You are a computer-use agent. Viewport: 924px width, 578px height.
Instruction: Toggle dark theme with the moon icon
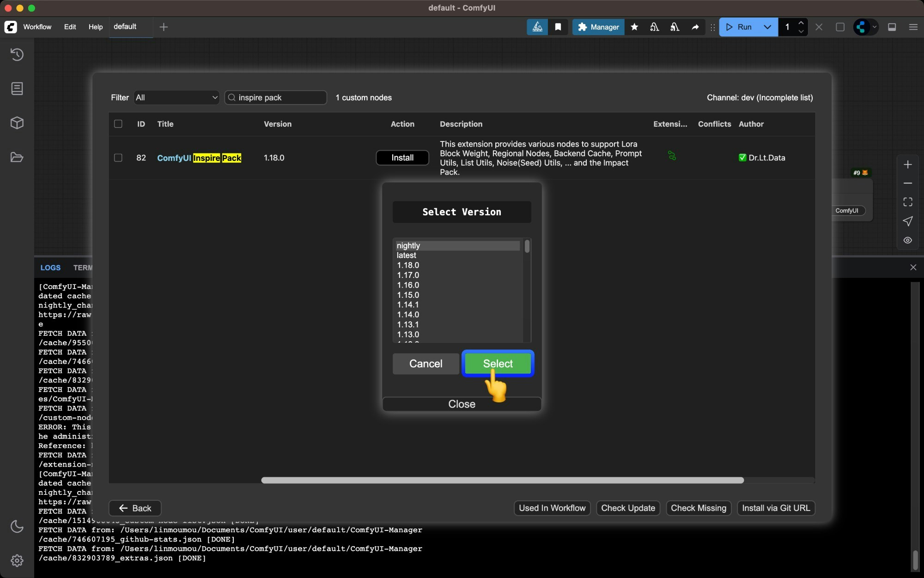coord(17,527)
